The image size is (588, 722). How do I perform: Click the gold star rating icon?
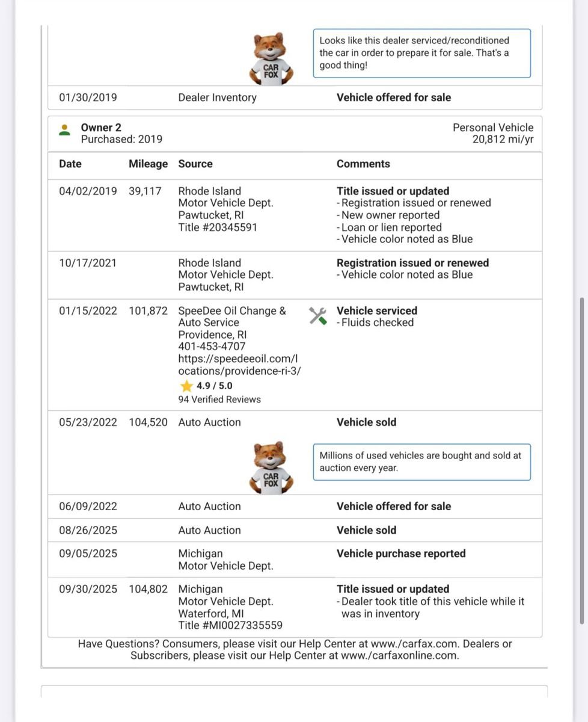pyautogui.click(x=186, y=386)
